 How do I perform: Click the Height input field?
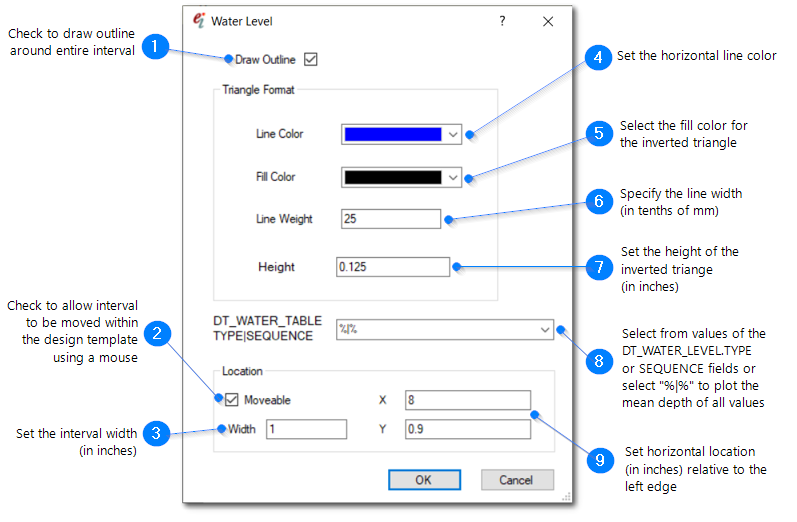coord(393,267)
